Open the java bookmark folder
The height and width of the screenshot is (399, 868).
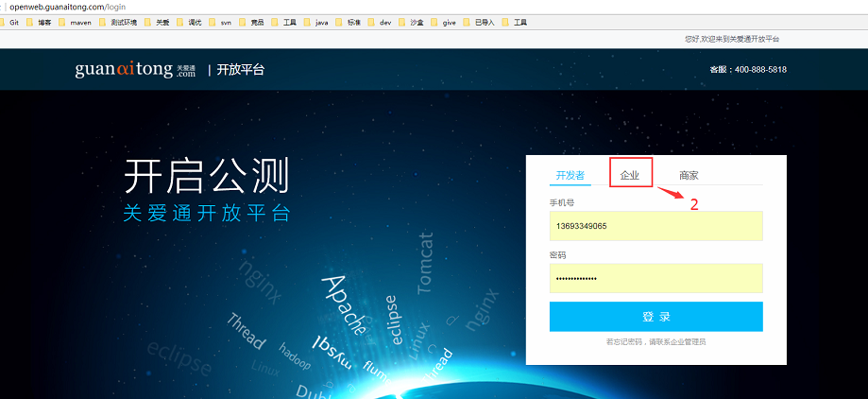[316, 23]
